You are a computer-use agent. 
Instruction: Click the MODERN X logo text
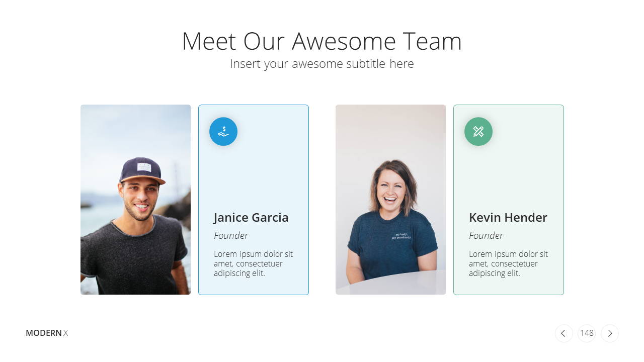[x=47, y=333]
